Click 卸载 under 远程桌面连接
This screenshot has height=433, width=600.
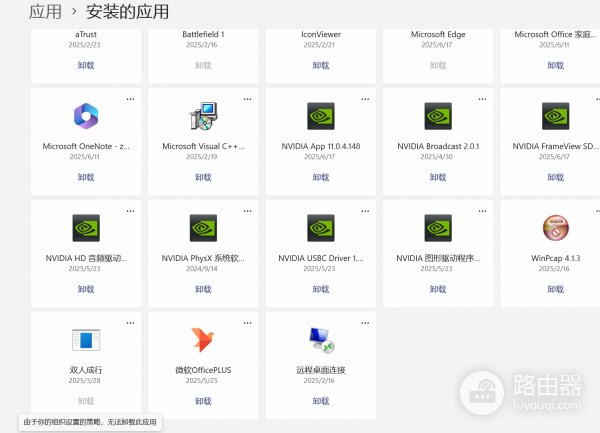pos(321,401)
